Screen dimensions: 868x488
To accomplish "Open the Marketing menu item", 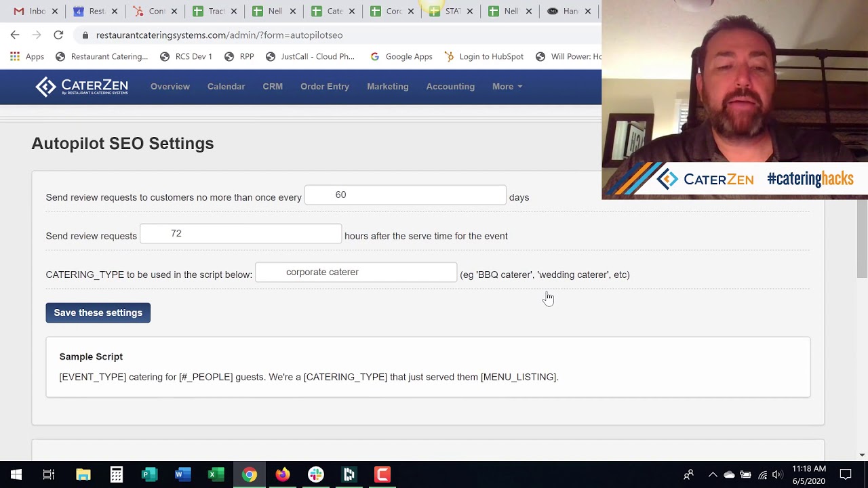I will [388, 86].
